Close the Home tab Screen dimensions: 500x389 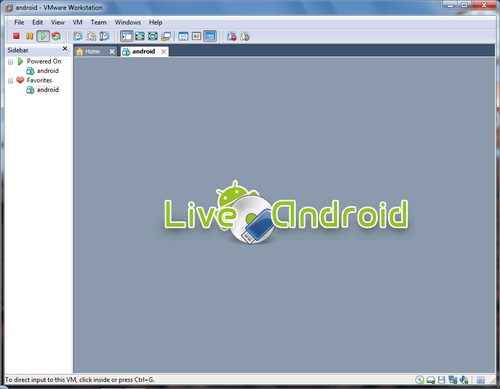(x=112, y=51)
